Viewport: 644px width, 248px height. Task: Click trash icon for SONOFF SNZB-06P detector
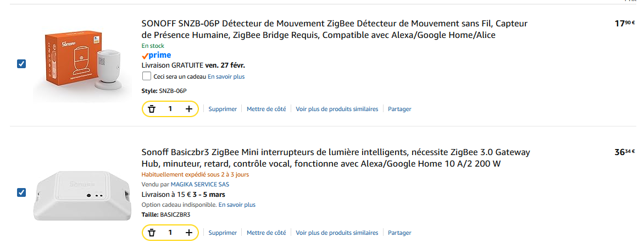click(152, 109)
